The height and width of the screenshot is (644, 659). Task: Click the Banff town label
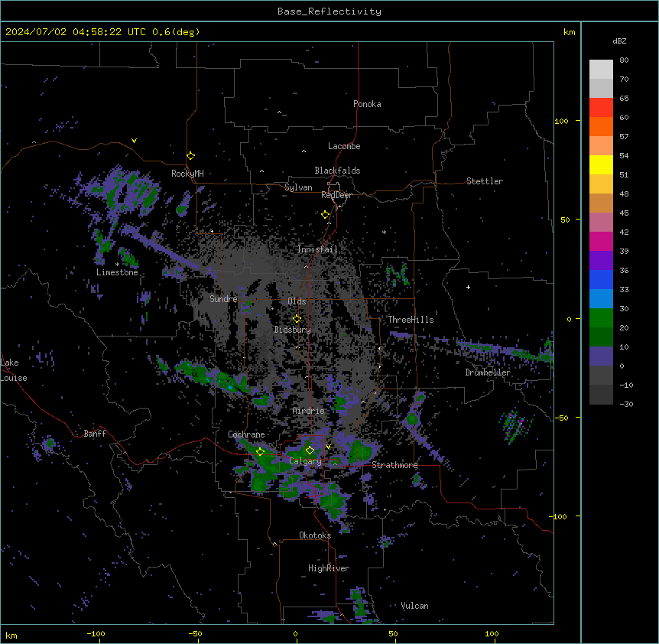pos(95,434)
